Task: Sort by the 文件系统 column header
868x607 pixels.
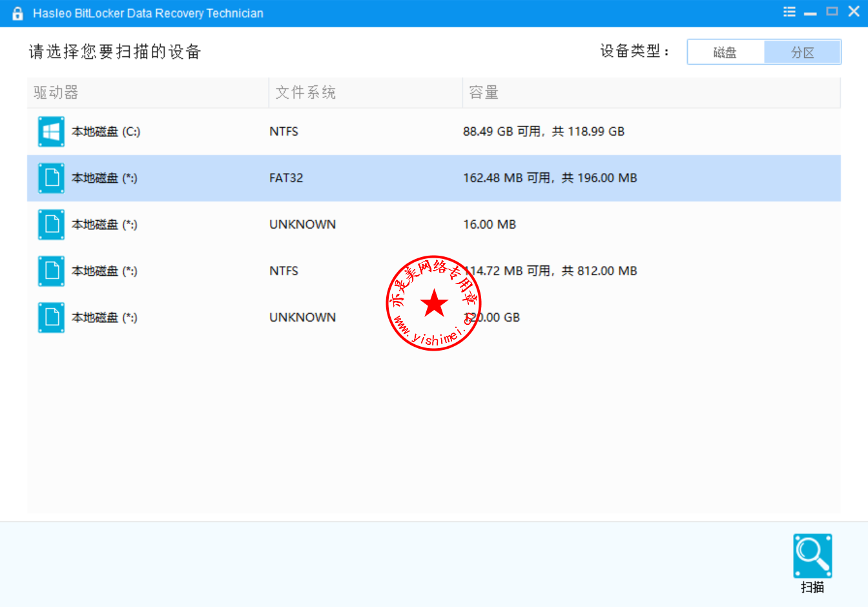Action: pyautogui.click(x=305, y=93)
